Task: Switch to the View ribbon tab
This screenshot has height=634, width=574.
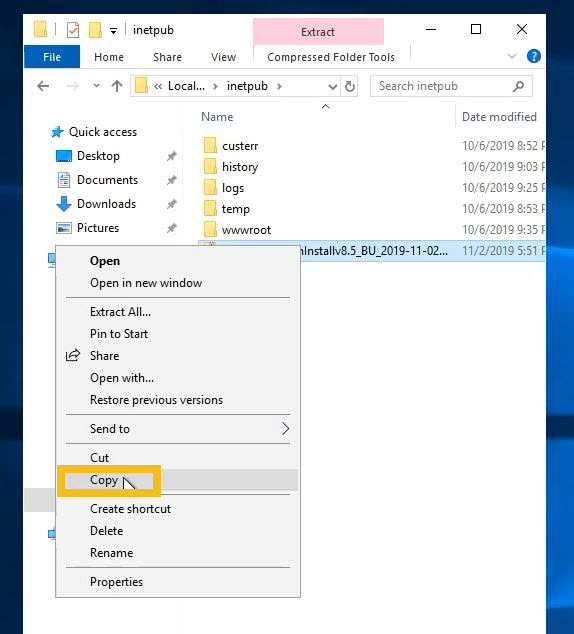Action: (223, 57)
